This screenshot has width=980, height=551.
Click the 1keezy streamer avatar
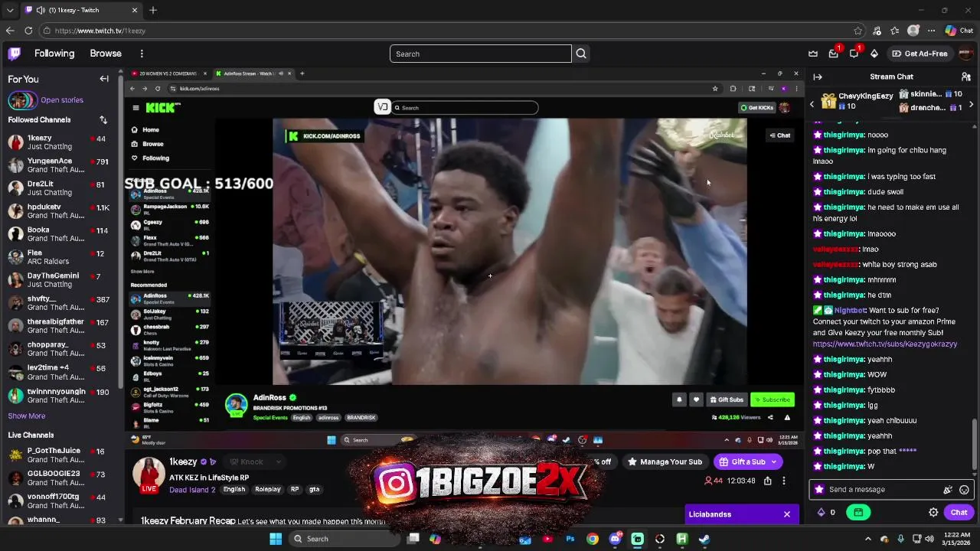(x=149, y=474)
